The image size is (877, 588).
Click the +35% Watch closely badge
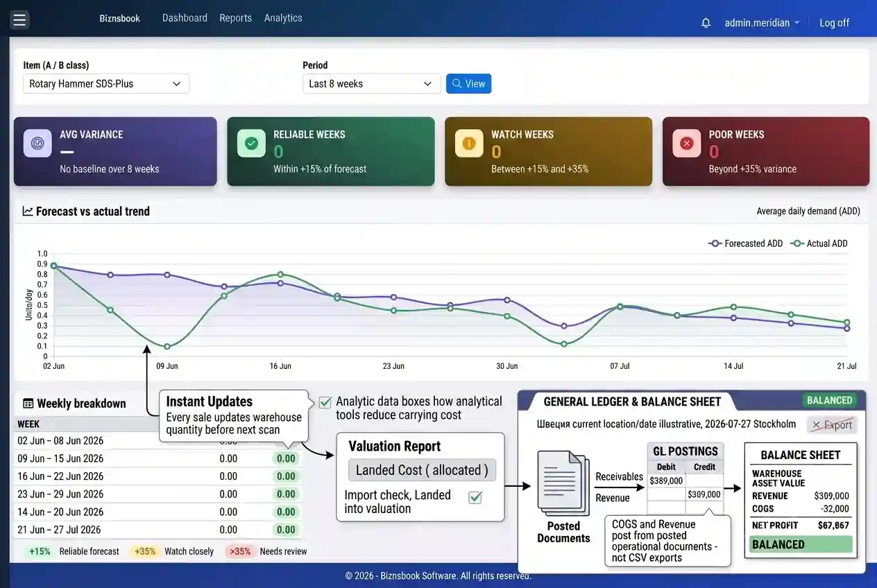point(144,552)
